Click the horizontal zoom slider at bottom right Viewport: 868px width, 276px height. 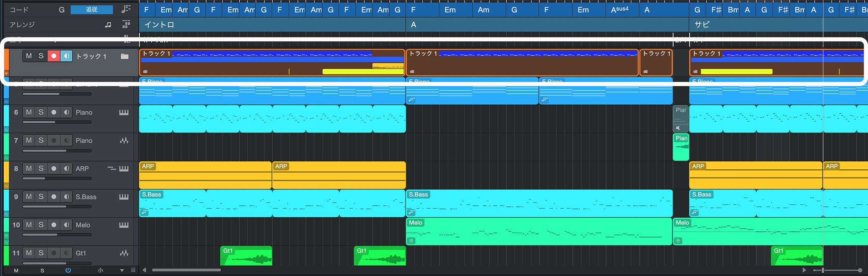823,270
